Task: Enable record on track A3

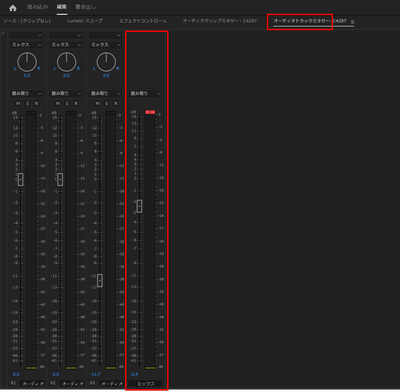Action: (x=116, y=104)
